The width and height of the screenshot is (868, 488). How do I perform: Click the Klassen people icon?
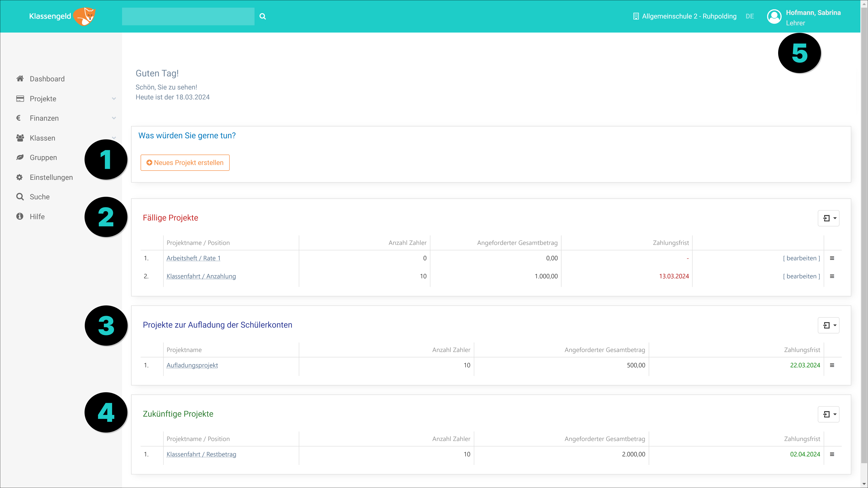point(20,138)
